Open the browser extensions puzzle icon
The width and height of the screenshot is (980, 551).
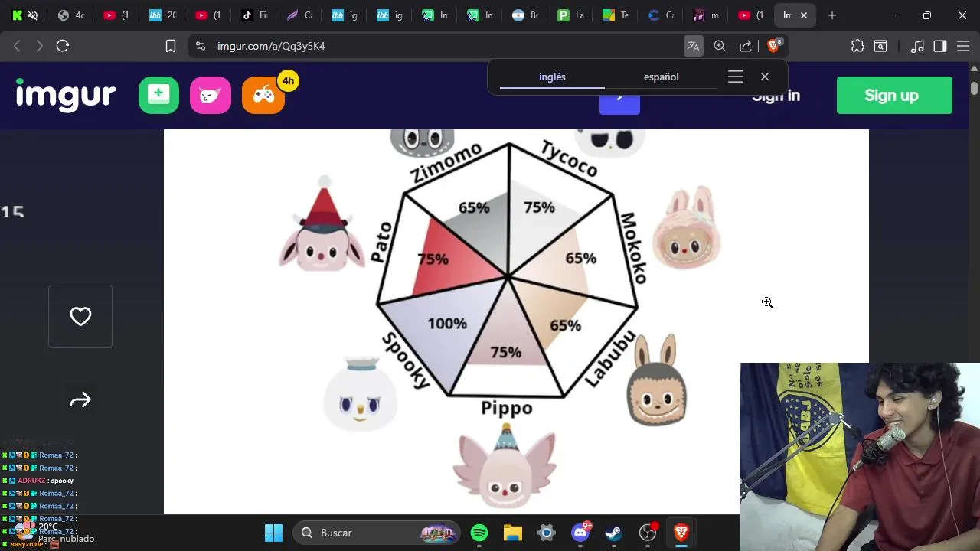(x=857, y=46)
